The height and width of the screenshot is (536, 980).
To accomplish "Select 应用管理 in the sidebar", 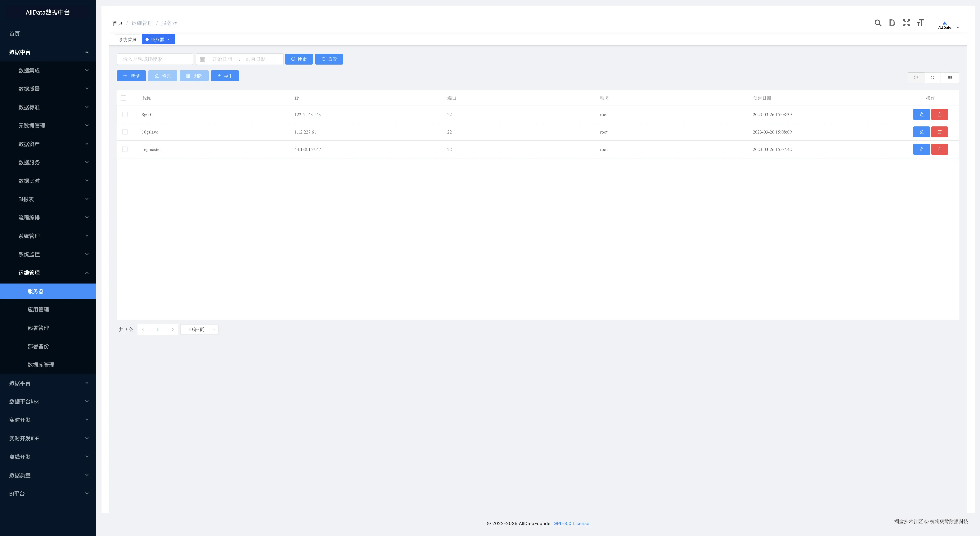I will tap(38, 310).
